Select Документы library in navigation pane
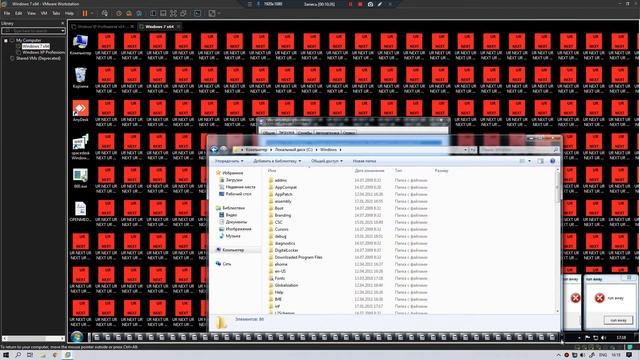Viewport: 640px width, 360px height. [x=236, y=222]
